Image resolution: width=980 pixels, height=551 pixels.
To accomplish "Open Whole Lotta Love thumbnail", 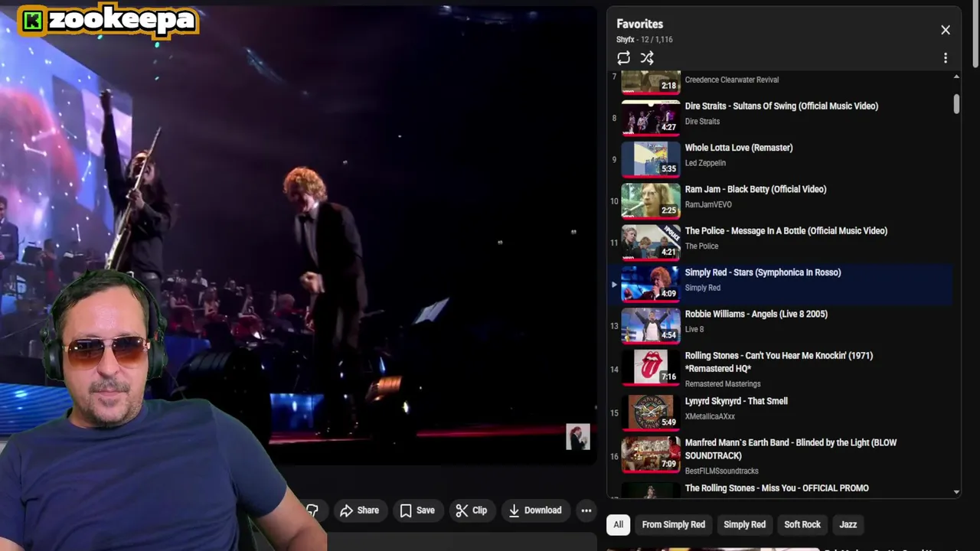I will [x=651, y=160].
